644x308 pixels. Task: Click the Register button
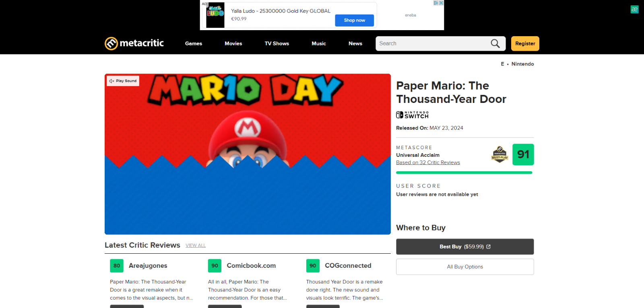[x=525, y=43]
